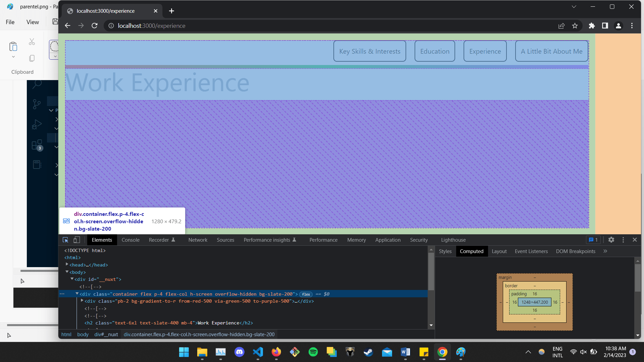Viewport: 644px width, 362px height.
Task: Click the element inspector picker icon
Action: [x=65, y=240]
